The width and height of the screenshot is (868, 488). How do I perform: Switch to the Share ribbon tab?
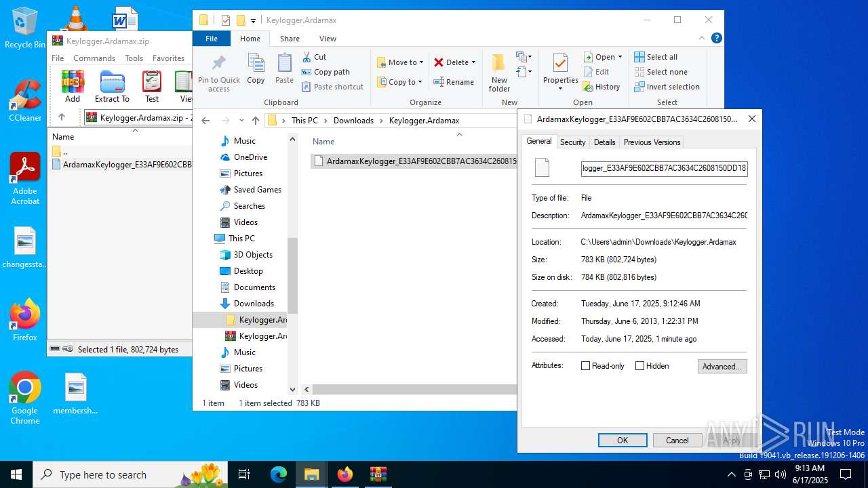(x=290, y=39)
